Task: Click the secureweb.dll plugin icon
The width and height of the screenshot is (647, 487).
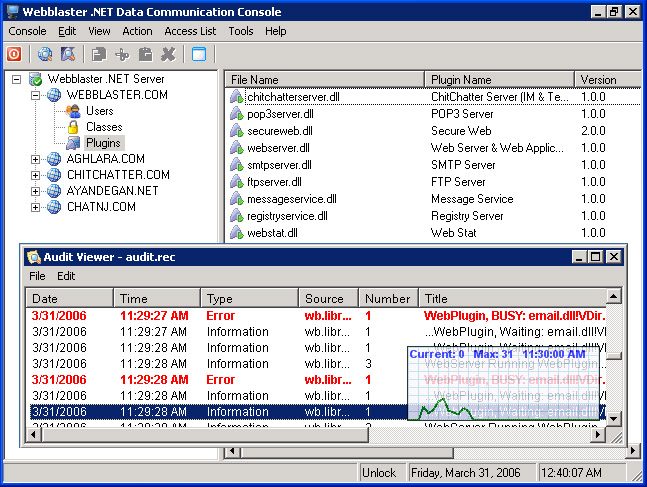Action: [237, 131]
